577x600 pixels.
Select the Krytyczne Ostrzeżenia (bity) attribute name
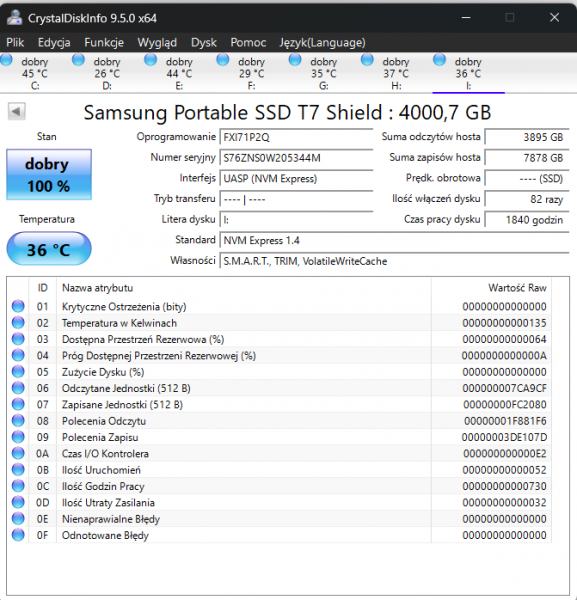coord(124,307)
